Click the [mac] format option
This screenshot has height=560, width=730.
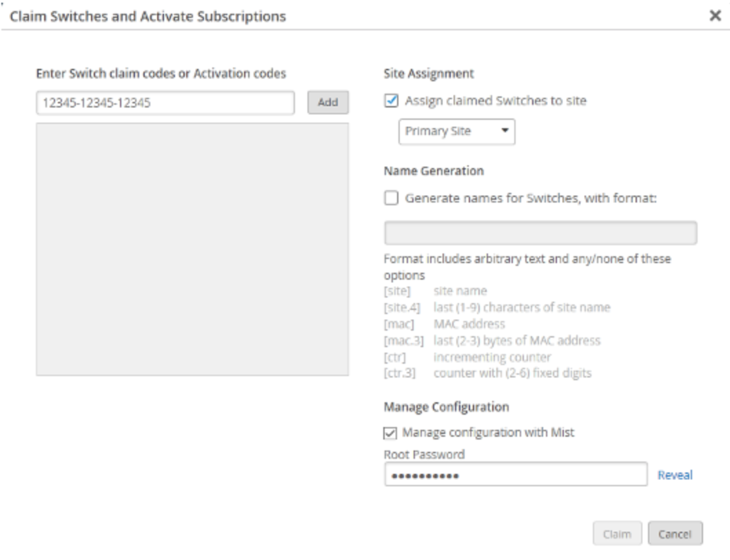coord(398,324)
